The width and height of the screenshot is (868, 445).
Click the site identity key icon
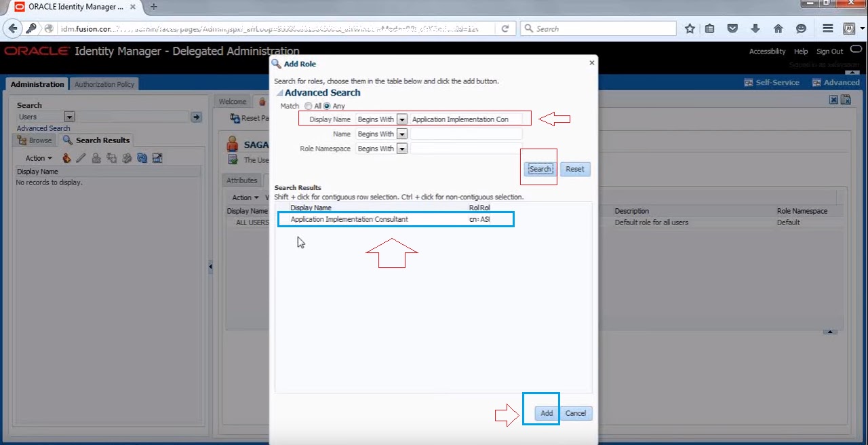(x=31, y=28)
